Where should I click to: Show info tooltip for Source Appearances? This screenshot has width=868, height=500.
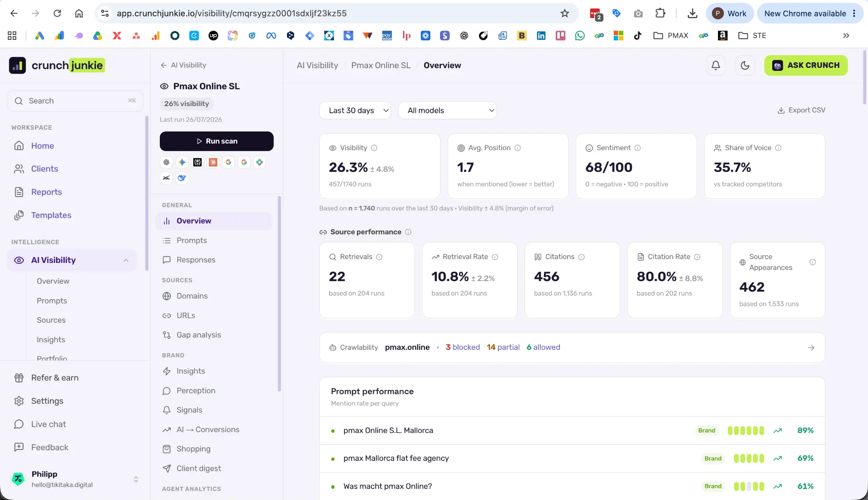click(812, 262)
